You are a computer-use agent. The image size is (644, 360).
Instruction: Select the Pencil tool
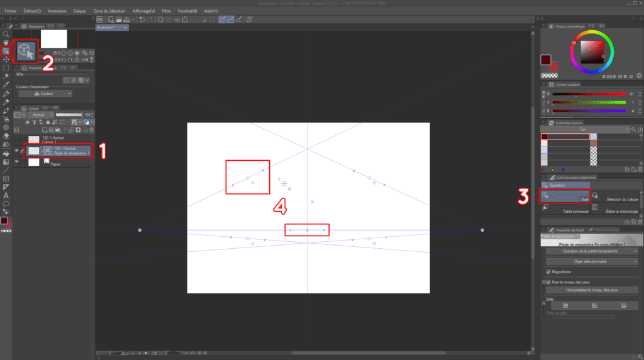(x=6, y=102)
